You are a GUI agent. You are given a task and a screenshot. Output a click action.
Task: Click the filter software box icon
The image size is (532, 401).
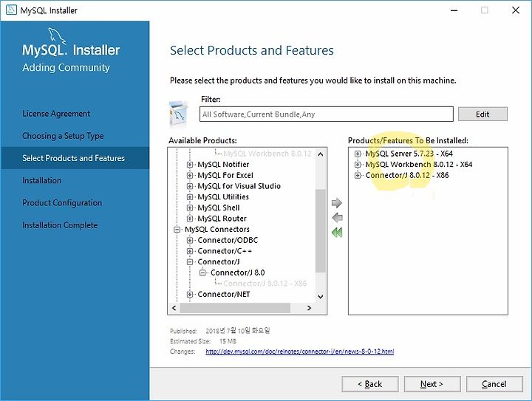179,113
